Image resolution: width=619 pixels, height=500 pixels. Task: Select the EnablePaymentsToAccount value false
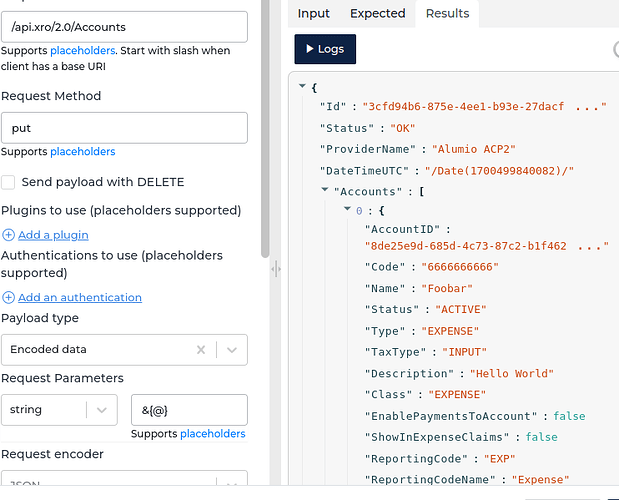569,416
